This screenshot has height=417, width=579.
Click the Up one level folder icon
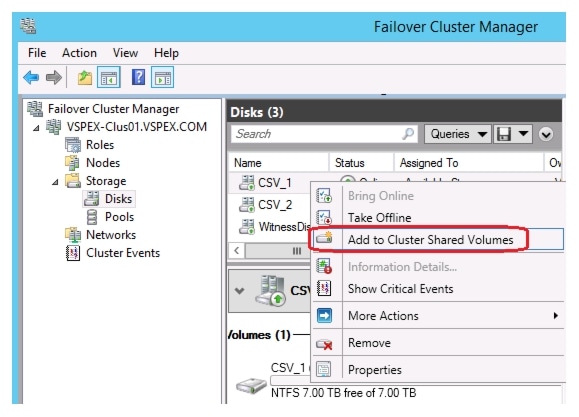pyautogui.click(x=85, y=78)
